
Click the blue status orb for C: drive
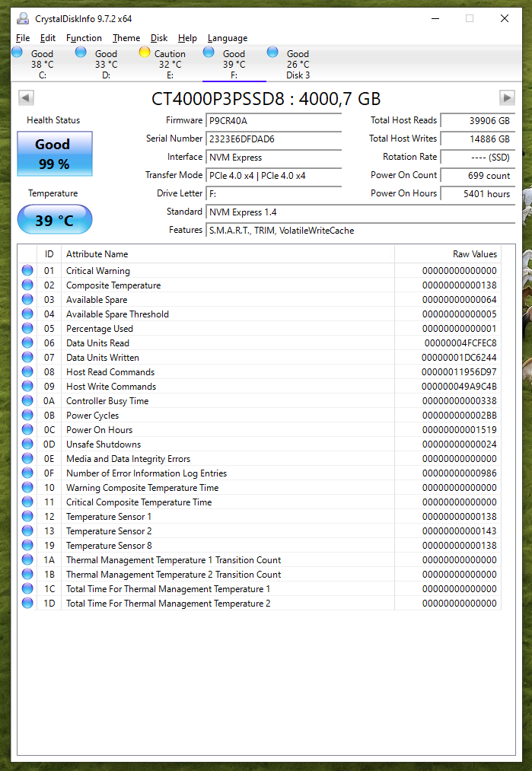coord(17,52)
